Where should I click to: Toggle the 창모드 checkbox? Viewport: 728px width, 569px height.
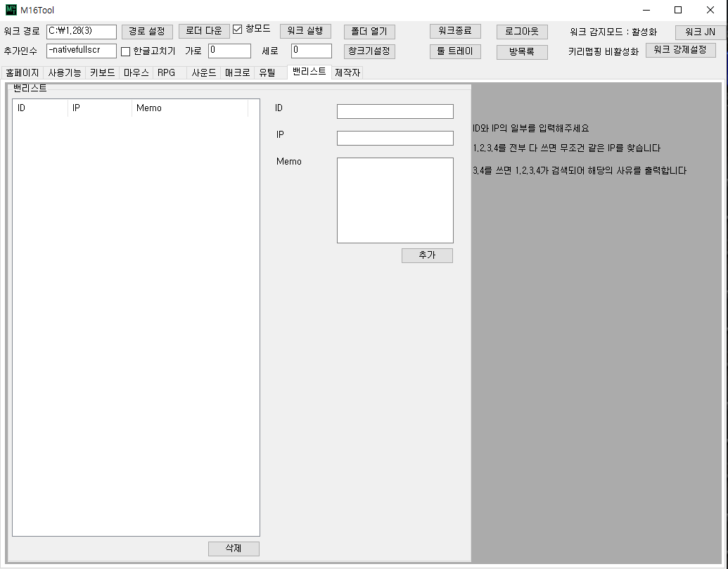point(238,30)
